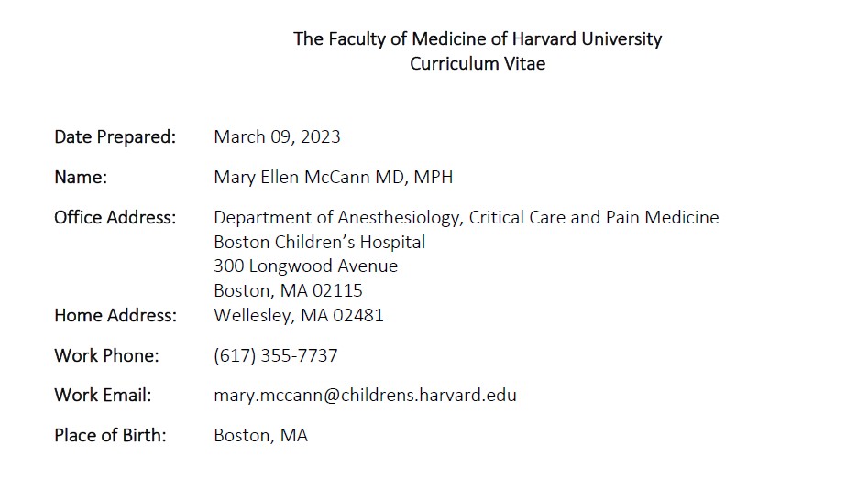
Task: Click the Name field label
Action: tap(81, 178)
